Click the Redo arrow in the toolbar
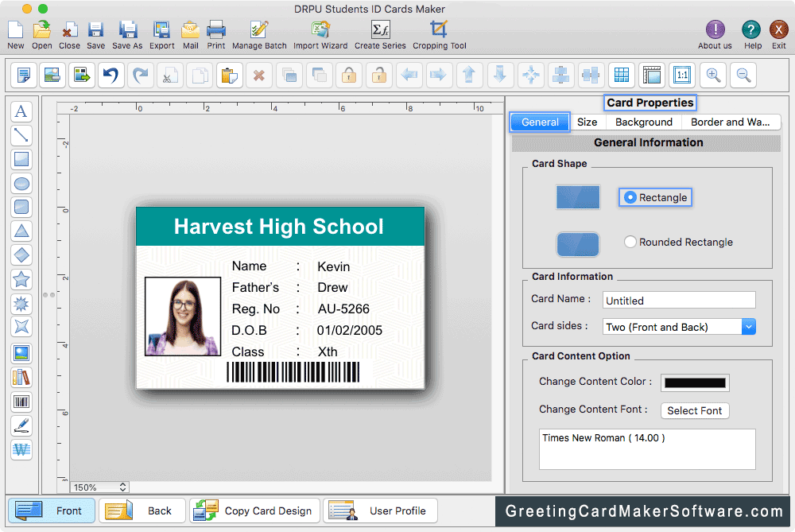Screen dimensions: 795x532 (141, 76)
